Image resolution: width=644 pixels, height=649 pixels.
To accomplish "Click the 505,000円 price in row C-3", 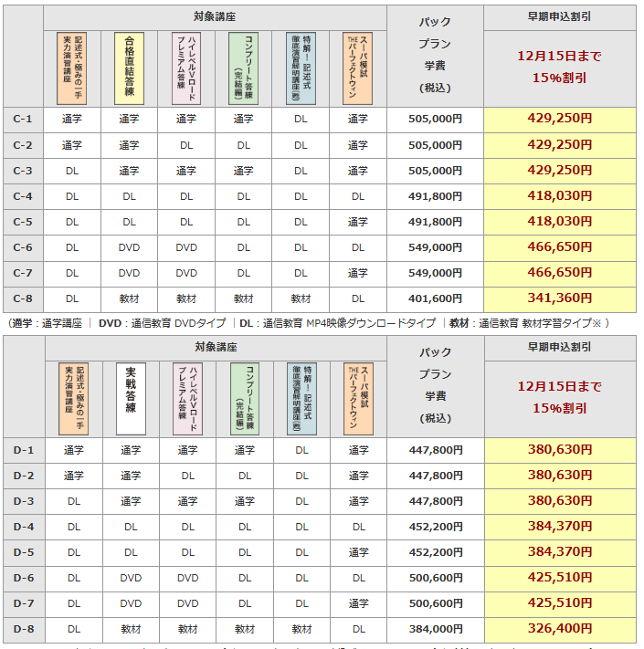I will [x=435, y=171].
